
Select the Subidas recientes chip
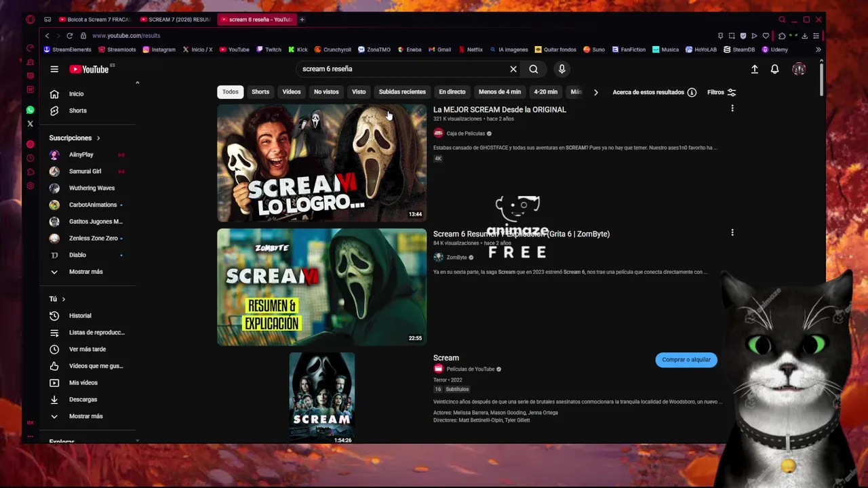click(x=402, y=92)
